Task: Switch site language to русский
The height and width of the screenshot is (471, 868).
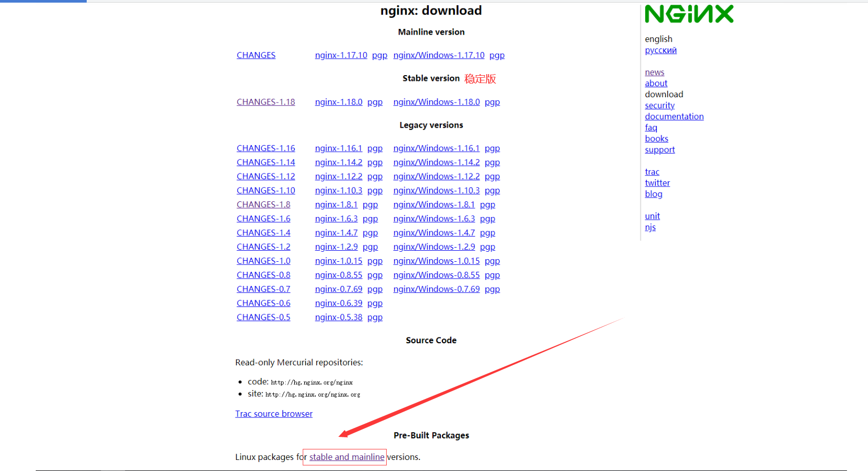Action: pos(661,50)
